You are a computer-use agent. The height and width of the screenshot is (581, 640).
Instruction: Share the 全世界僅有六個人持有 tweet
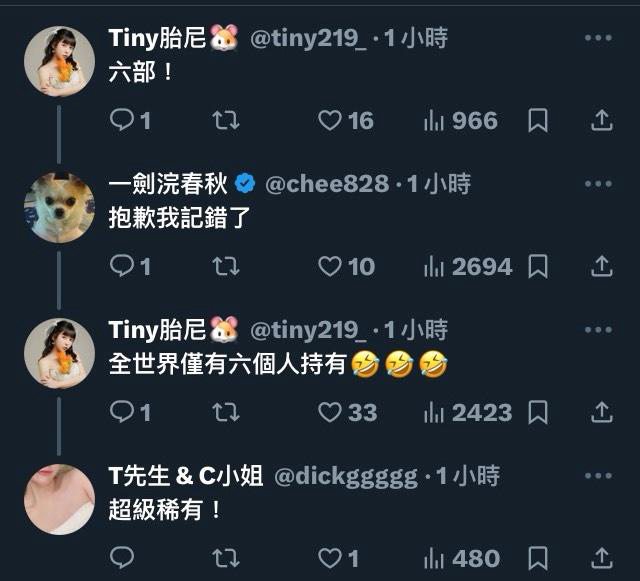click(x=602, y=412)
